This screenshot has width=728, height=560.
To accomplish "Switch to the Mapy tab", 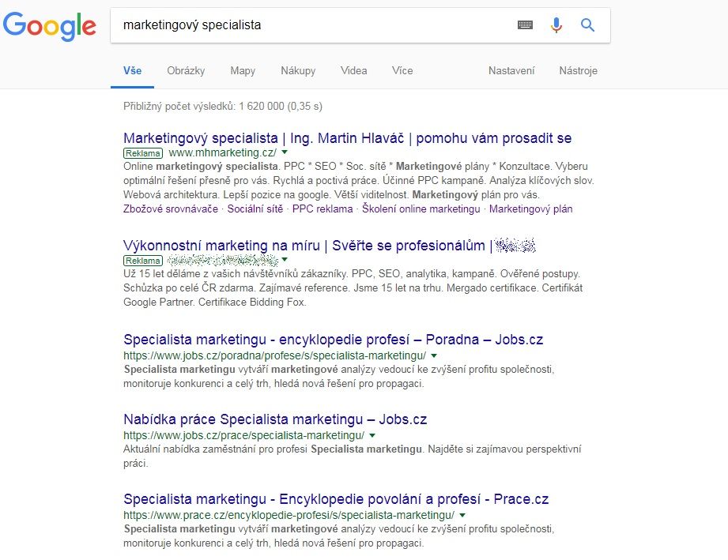I will pos(243,70).
